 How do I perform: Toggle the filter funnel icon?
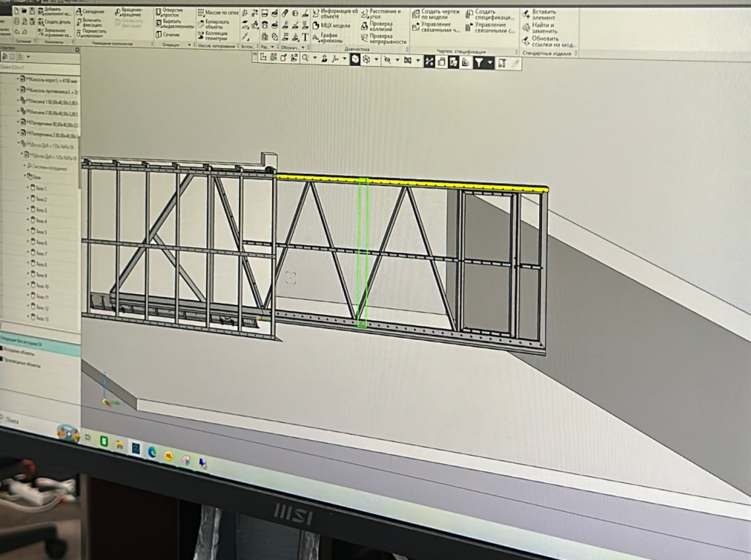(479, 62)
